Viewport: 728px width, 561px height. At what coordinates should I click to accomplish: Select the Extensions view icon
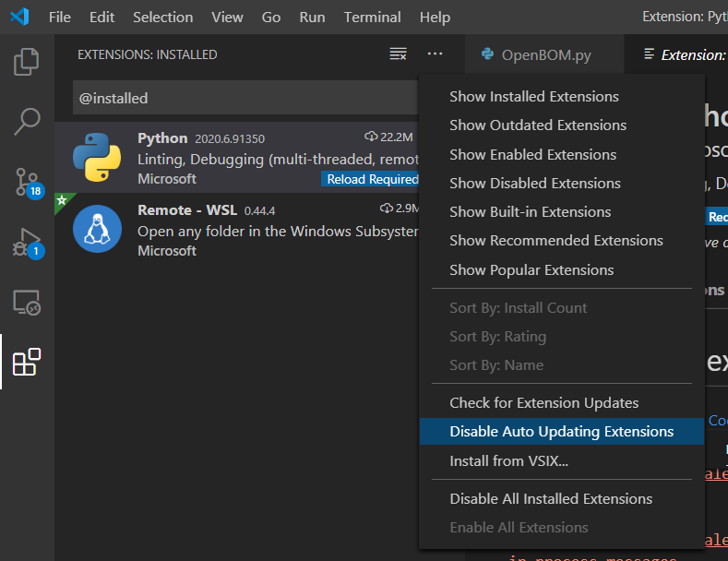click(x=27, y=362)
